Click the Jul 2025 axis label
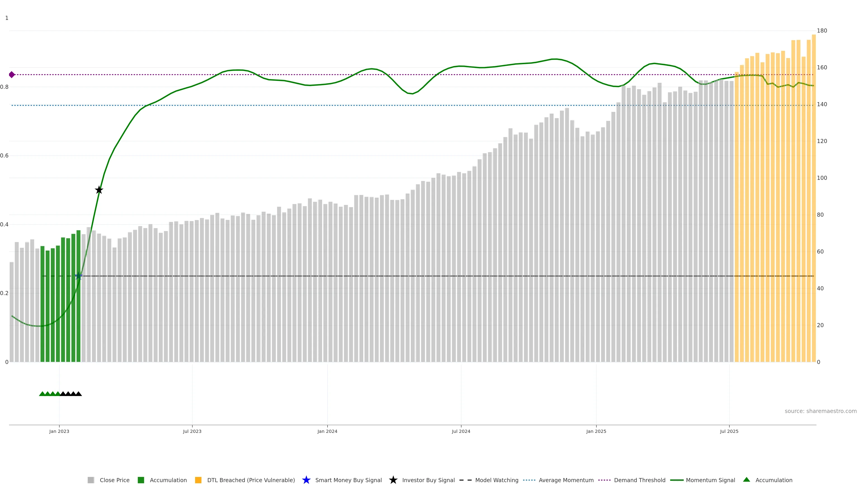Screen dimensions: 868x488 coord(729,432)
